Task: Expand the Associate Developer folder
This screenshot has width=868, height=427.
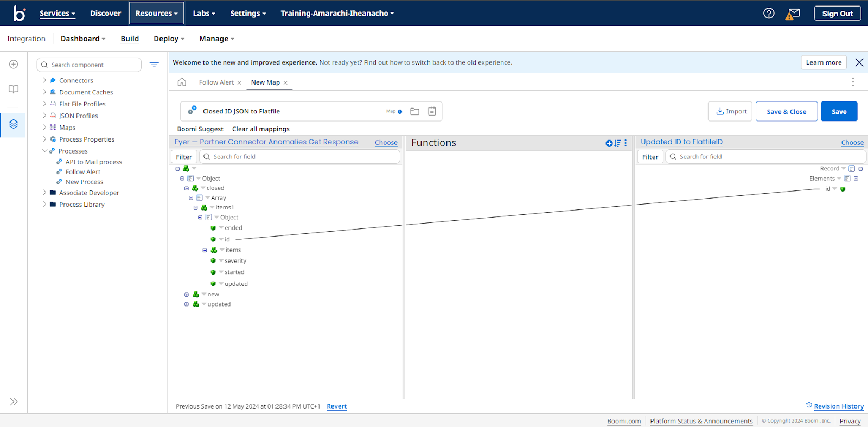Action: 44,193
